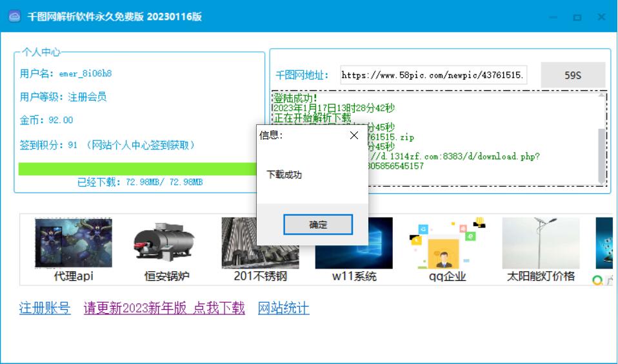Click the green download progress bar
This screenshot has height=364, width=618.
click(x=137, y=169)
